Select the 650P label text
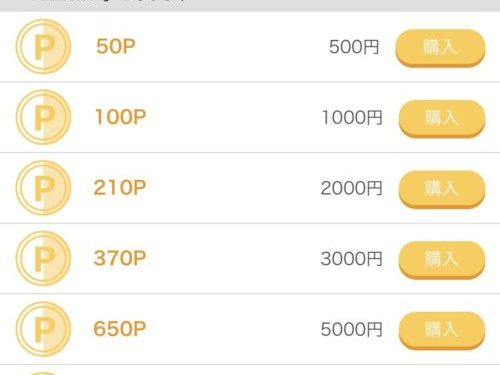This screenshot has width=500, height=375. [x=120, y=329]
